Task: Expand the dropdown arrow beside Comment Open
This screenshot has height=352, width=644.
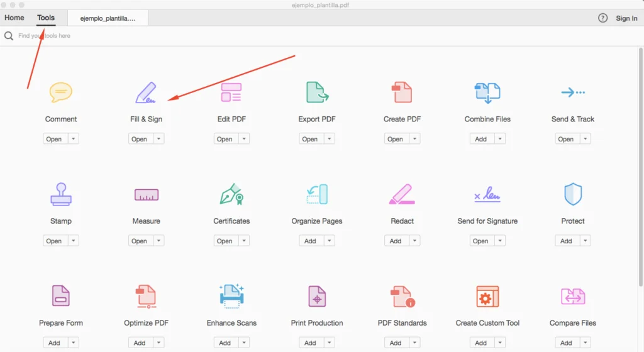Action: [x=73, y=139]
